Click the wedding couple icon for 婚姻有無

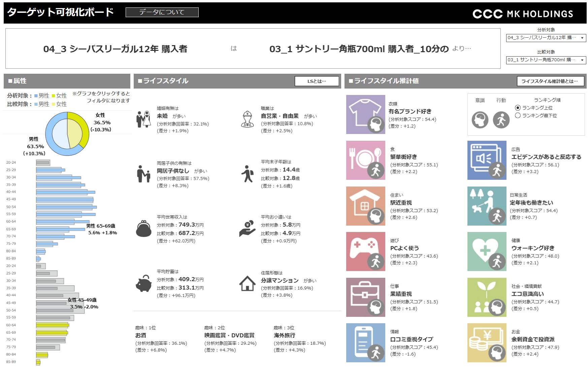144,119
